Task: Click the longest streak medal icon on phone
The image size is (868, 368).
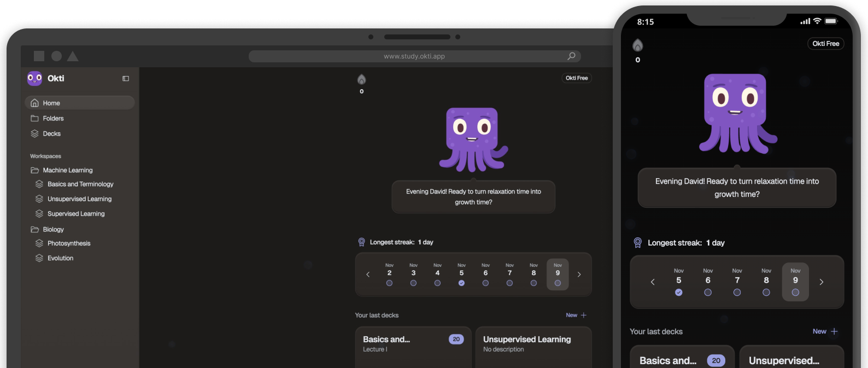Action: pyautogui.click(x=637, y=243)
